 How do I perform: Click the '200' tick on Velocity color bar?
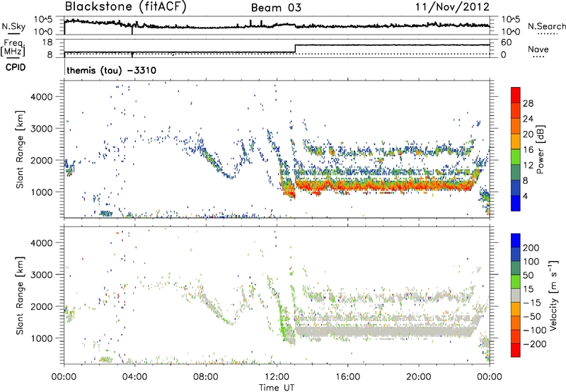[531, 248]
